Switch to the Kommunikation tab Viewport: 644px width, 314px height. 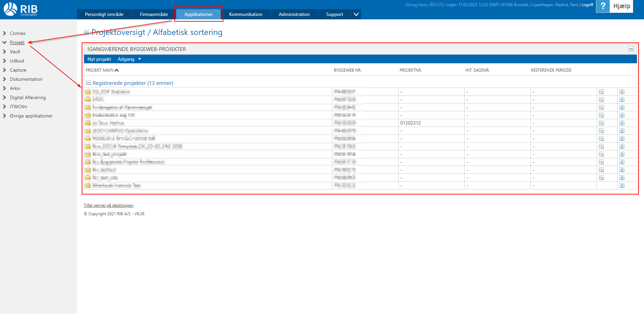[245, 14]
